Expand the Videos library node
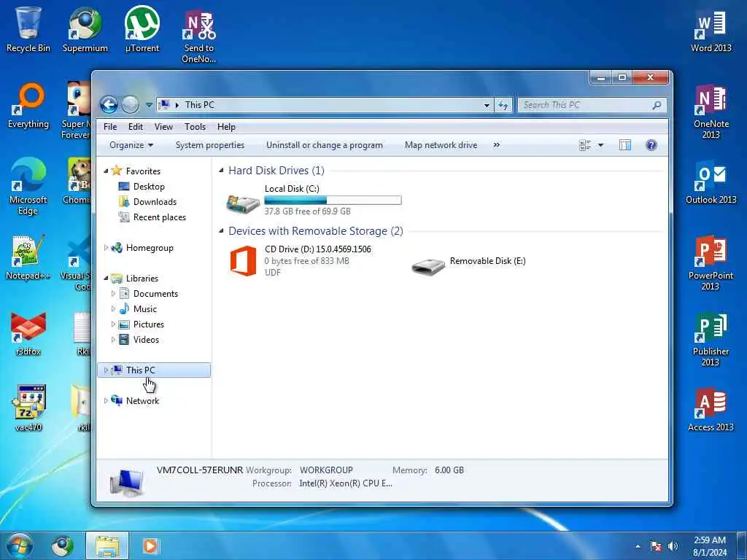The width and height of the screenshot is (747, 560). tap(113, 340)
